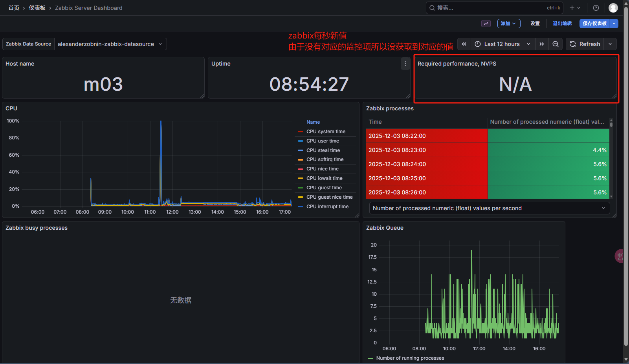The height and width of the screenshot is (364, 629).
Task: Open the plus new-item dropdown in header
Action: (x=575, y=8)
